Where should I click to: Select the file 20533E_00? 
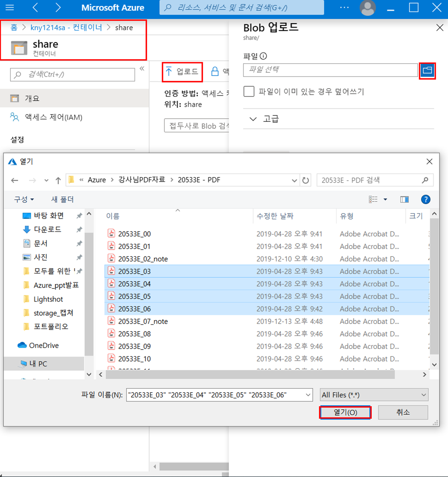click(134, 234)
